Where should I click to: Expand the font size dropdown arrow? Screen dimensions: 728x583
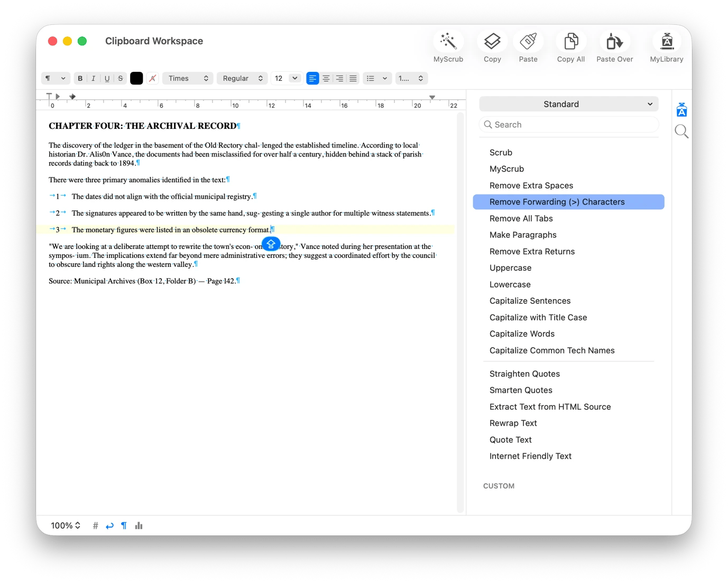click(x=295, y=78)
